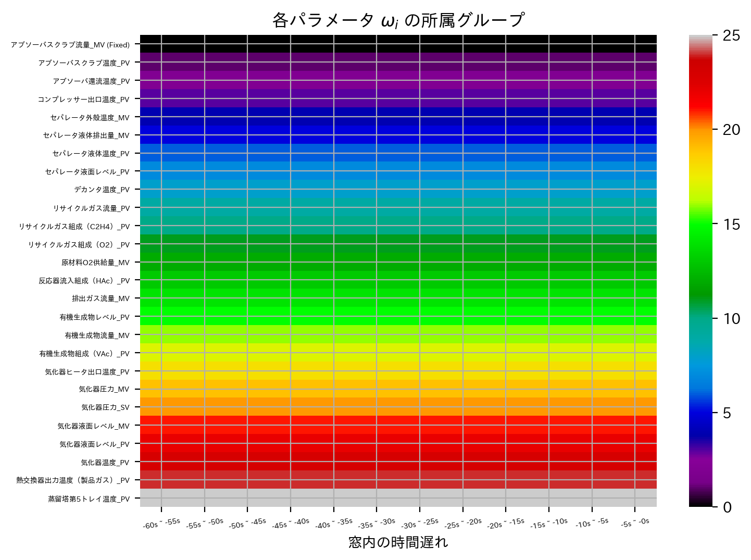The image size is (751, 560).
Task: Select y-label デカンタ温度_PV
Action: 102,190
